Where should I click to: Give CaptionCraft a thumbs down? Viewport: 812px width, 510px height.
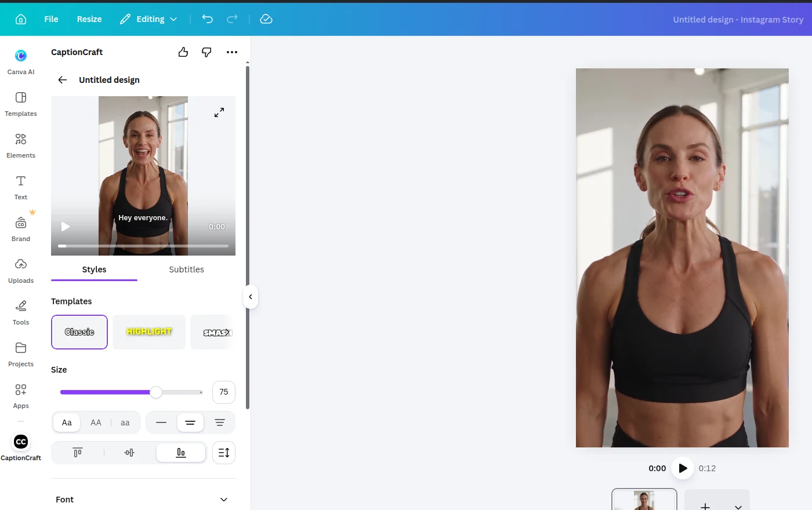click(x=206, y=52)
